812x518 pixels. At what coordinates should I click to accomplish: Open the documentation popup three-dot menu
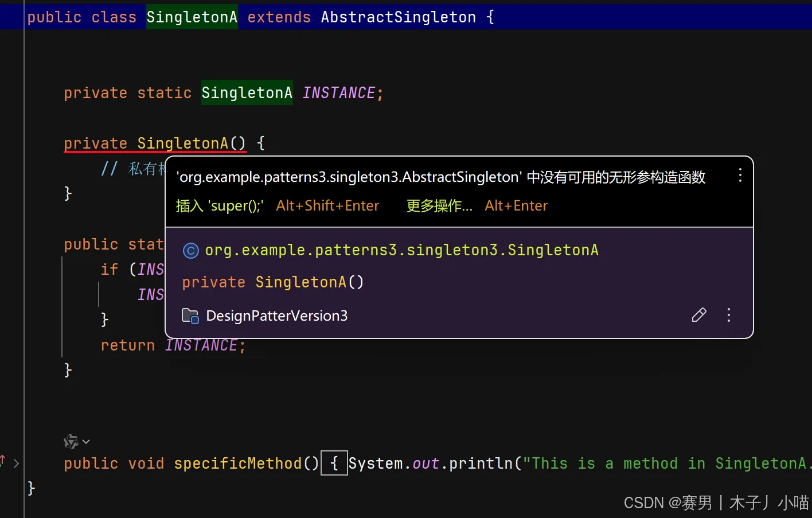pos(729,315)
